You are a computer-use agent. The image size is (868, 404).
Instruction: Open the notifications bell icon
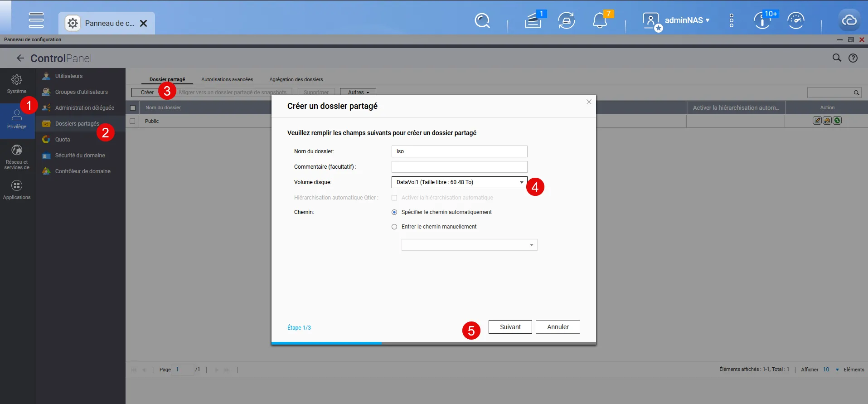pos(600,21)
